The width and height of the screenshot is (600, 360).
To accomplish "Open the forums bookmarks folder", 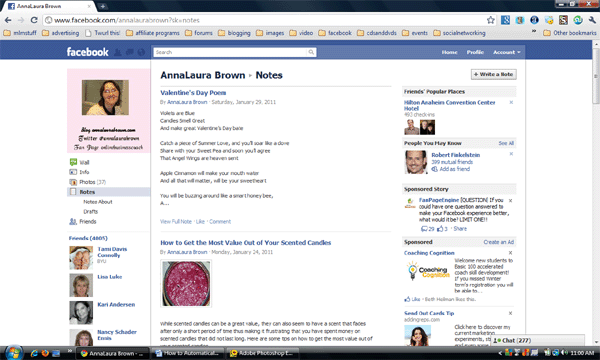I will [x=199, y=33].
